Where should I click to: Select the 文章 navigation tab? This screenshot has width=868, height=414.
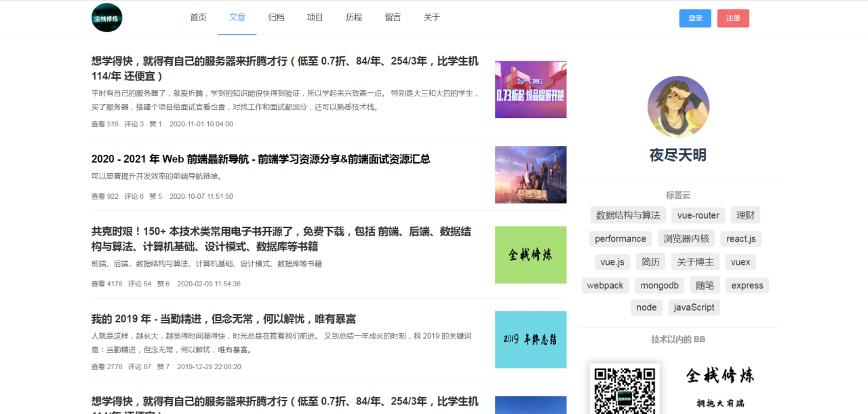[x=237, y=18]
